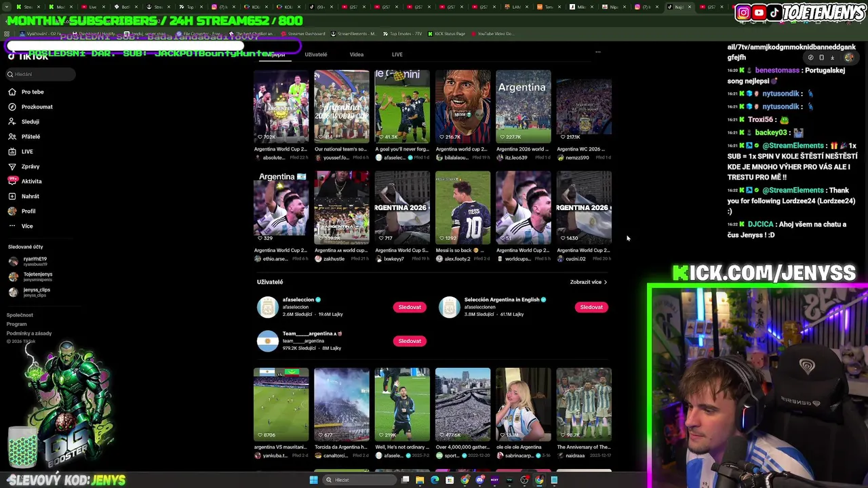
Task: Click chat username backey03
Action: [771, 133]
